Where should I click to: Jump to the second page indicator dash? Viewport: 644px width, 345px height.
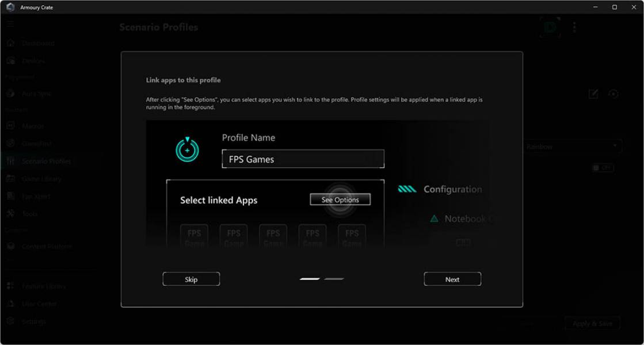(x=334, y=279)
